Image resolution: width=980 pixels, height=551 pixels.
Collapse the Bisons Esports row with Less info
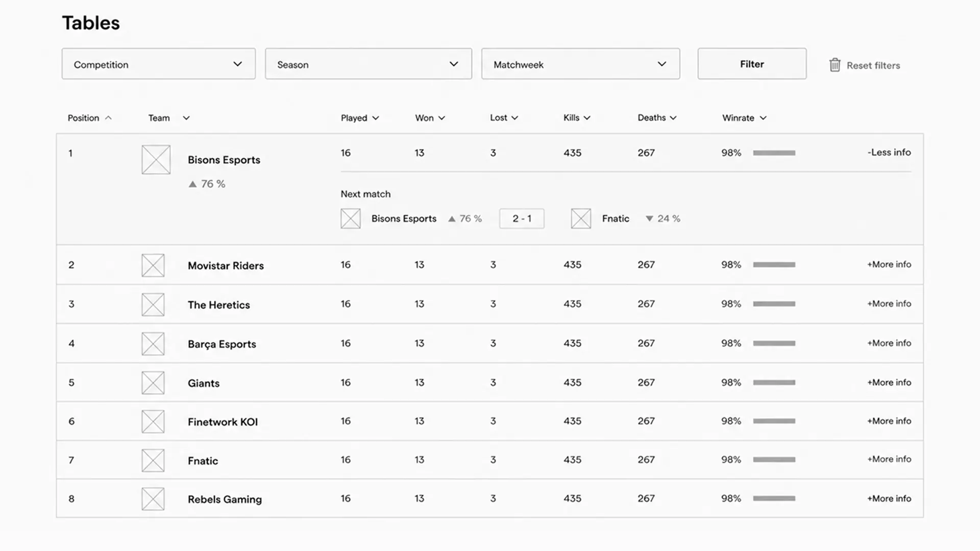coord(889,152)
